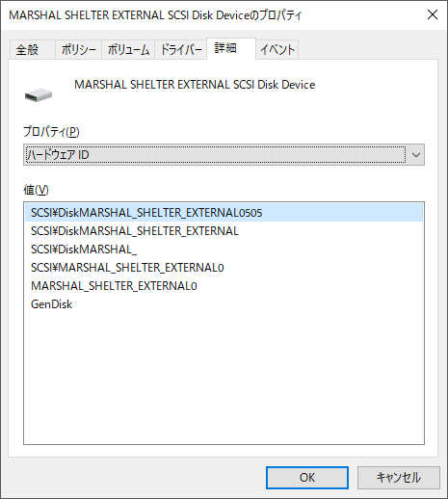The image size is (448, 499).
Task: Select value MARSHAL_SHELTER_EXTERNAL0 without SCSI prefix
Action: (x=224, y=286)
